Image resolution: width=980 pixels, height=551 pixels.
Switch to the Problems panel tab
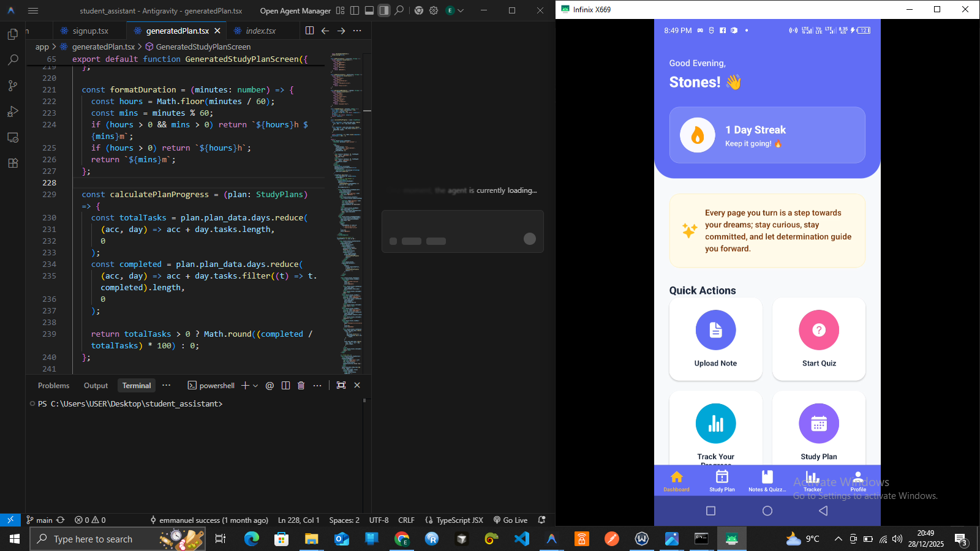coord(53,386)
